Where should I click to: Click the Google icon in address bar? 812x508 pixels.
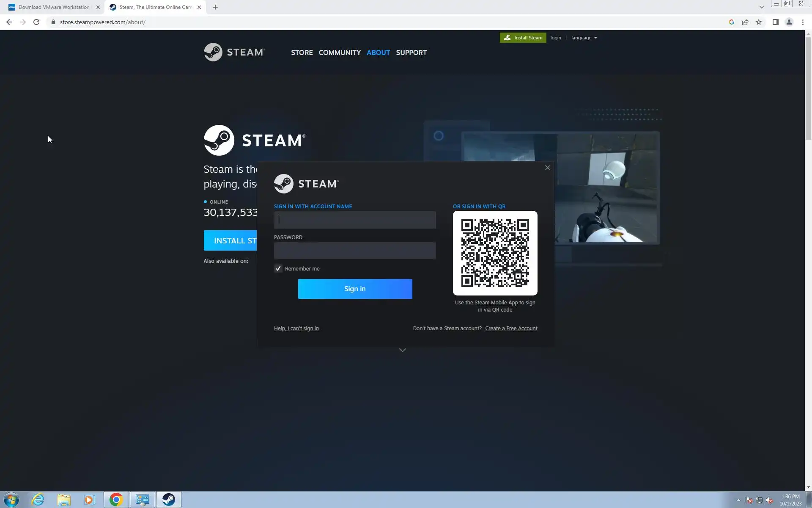tap(731, 22)
